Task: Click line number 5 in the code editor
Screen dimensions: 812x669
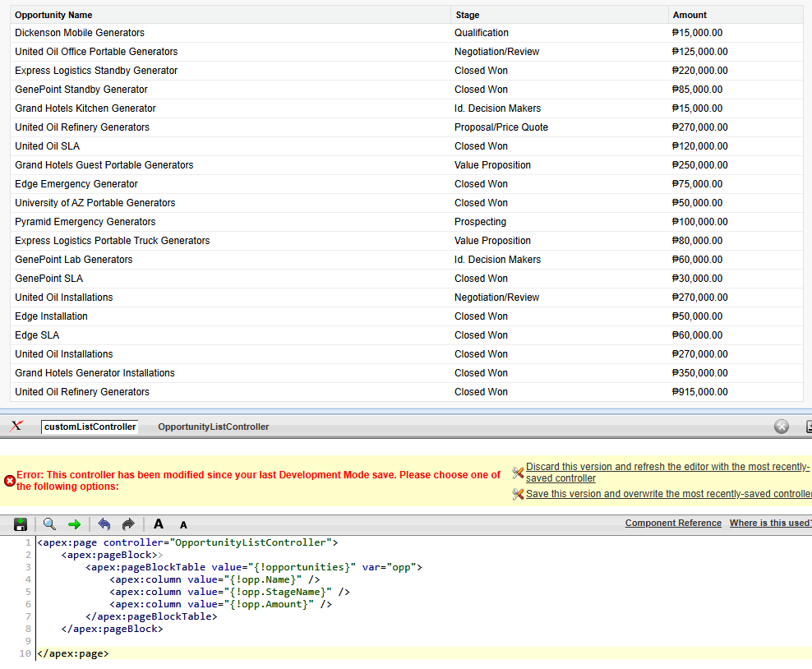Action: 28,592
